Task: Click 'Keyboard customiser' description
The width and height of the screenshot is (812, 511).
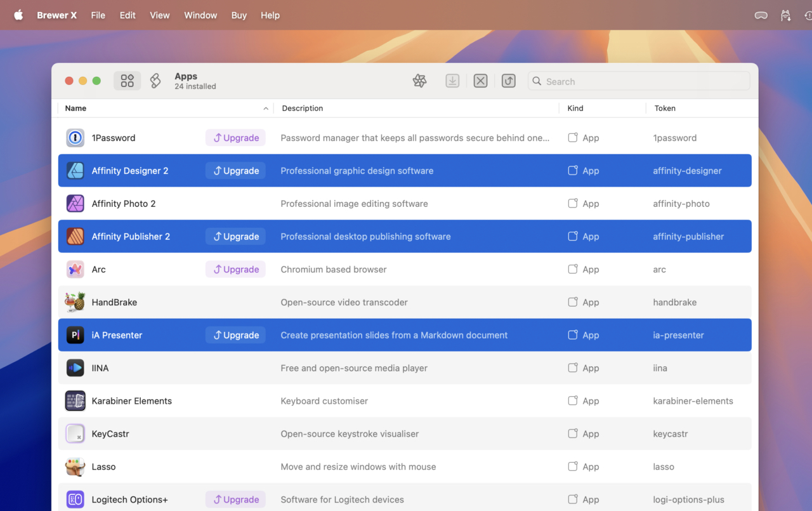Action: point(324,401)
